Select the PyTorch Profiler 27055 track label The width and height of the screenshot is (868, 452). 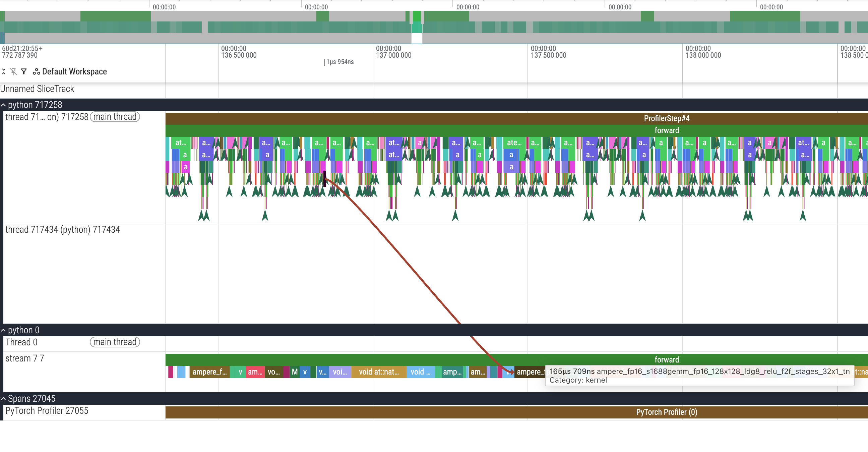tap(47, 411)
